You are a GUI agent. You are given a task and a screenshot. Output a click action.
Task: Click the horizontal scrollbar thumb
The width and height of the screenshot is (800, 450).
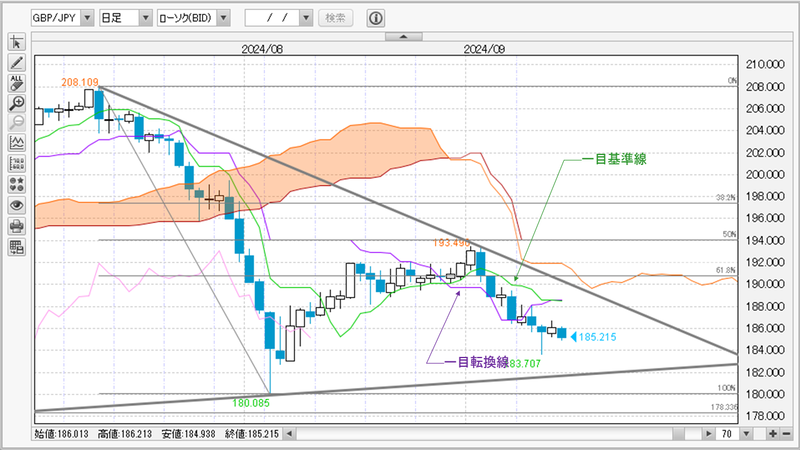[679, 434]
